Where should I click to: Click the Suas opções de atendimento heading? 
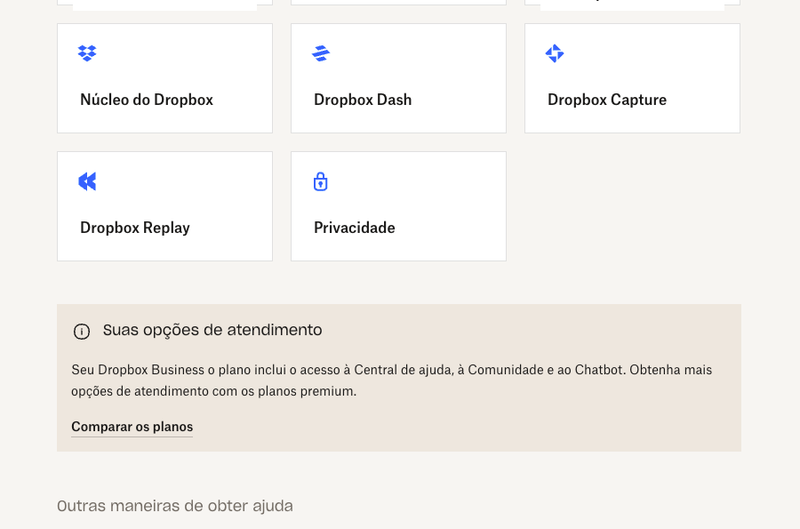pos(212,330)
